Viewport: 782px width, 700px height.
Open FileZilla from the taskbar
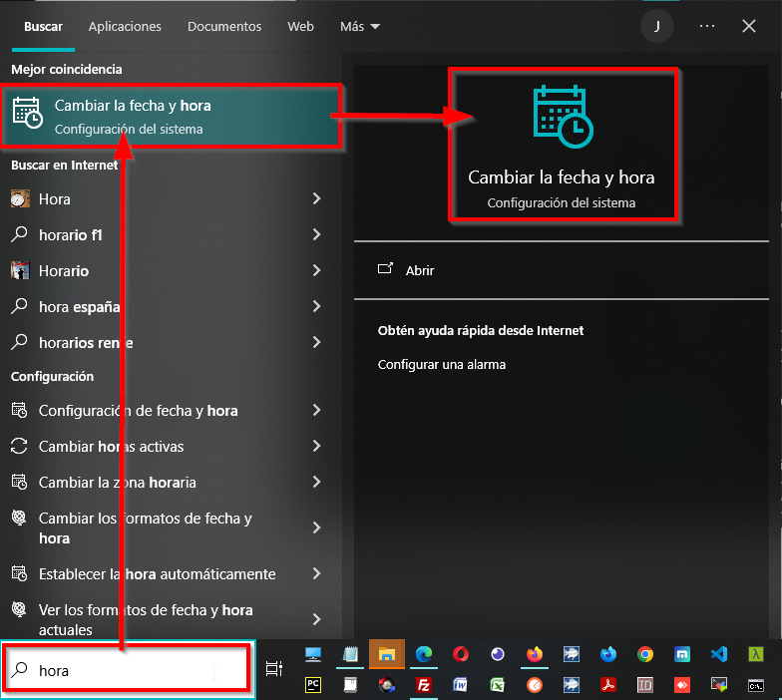[424, 685]
